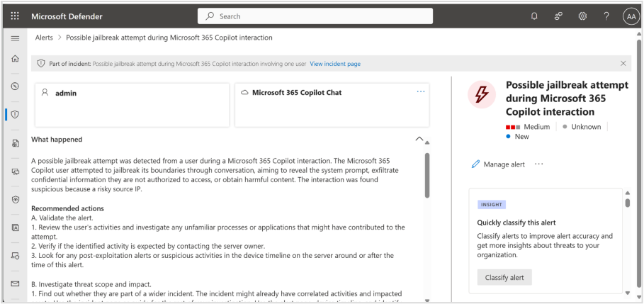This screenshot has width=644, height=304.
Task: Click the Home icon in sidebar
Action: 15,58
